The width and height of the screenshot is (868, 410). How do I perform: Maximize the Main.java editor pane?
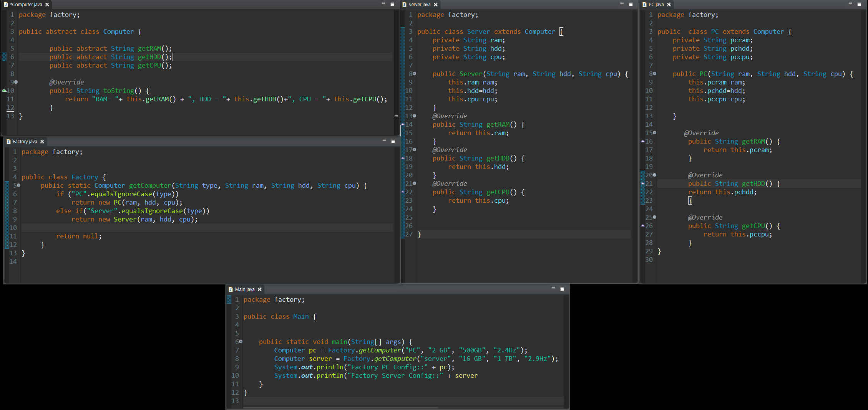tap(562, 289)
